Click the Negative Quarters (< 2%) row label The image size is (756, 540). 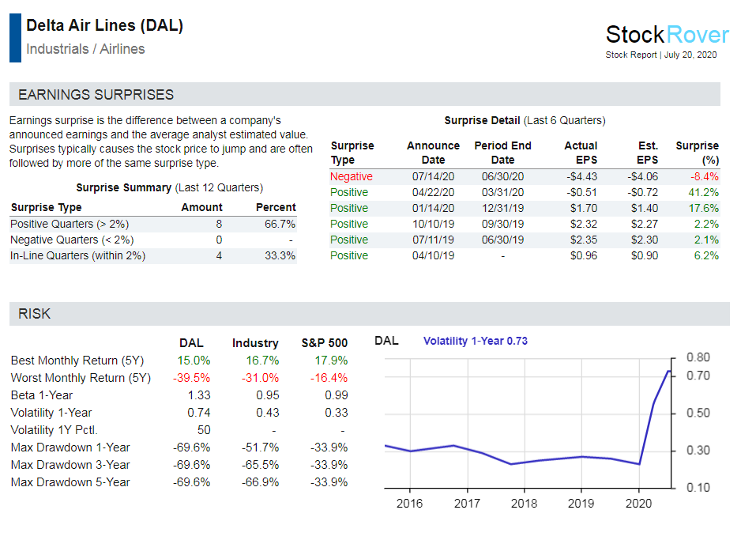point(72,240)
